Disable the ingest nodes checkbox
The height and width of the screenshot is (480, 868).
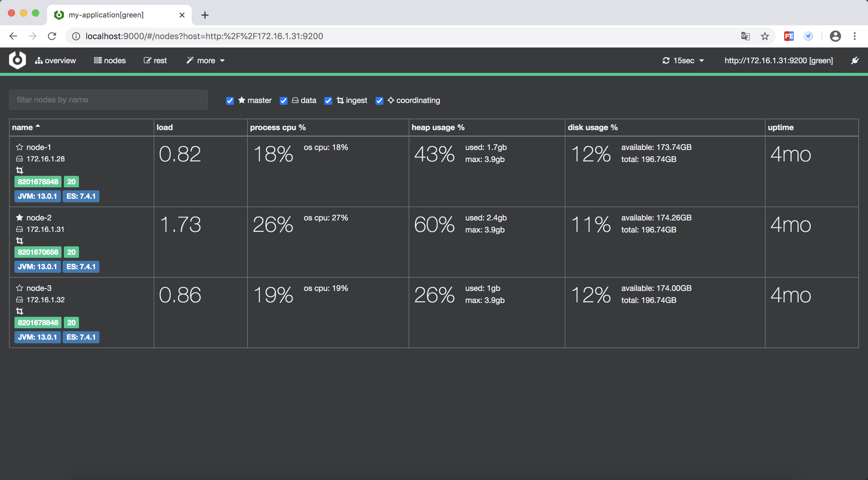(328, 101)
